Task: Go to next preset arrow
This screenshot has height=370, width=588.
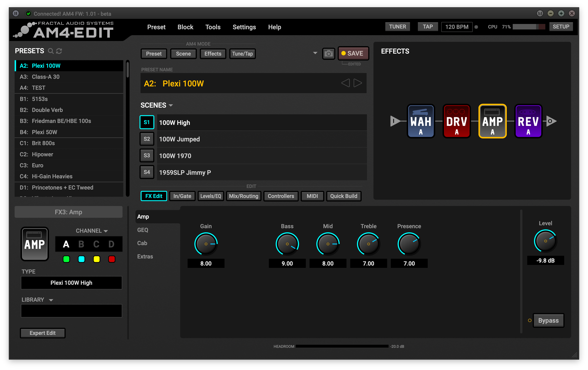Action: [x=358, y=83]
